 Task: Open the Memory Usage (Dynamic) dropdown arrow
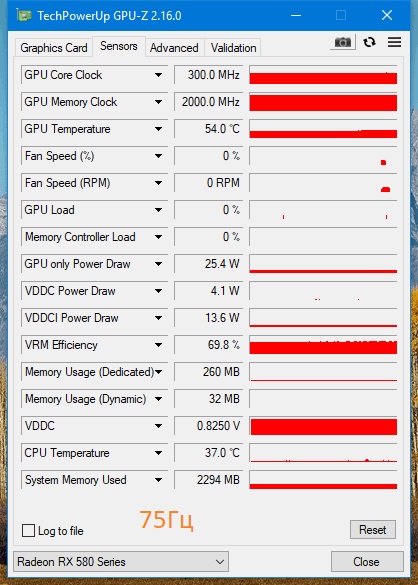pyautogui.click(x=159, y=399)
